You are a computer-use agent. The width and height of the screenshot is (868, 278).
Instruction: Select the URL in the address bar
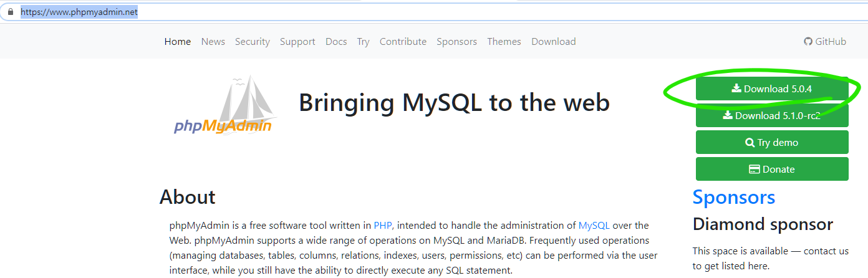click(x=79, y=12)
